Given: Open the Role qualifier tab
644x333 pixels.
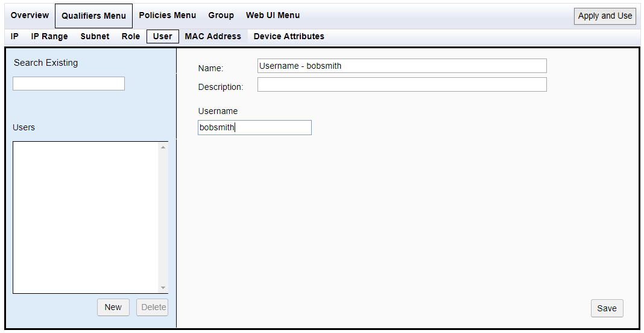Looking at the screenshot, I should click(x=131, y=36).
